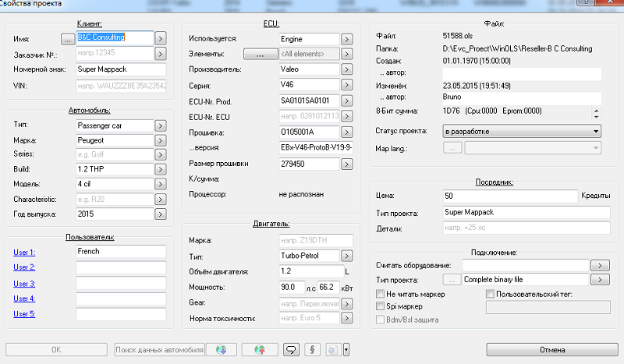Click the User 1 link
Image resolution: width=624 pixels, height=364 pixels.
pyautogui.click(x=24, y=253)
